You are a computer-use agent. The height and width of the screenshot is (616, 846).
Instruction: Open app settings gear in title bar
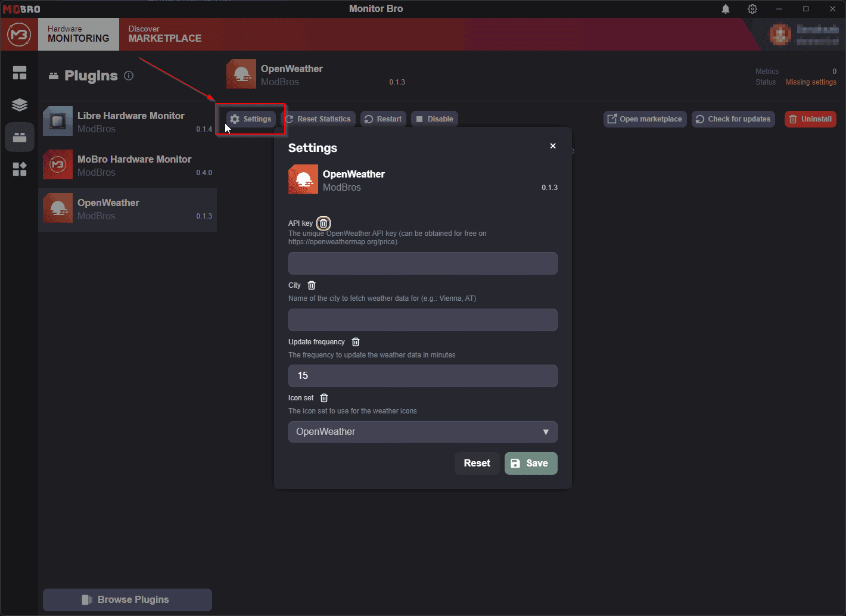(752, 9)
